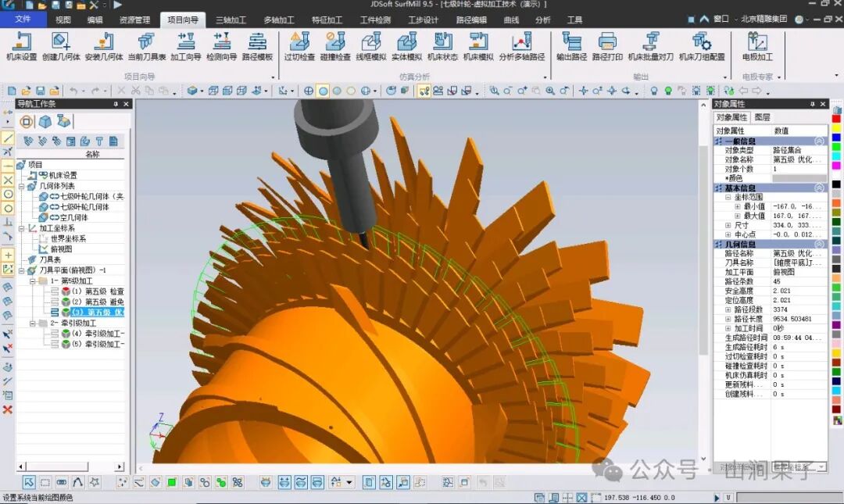Launch the 检测向导 inspection wizard
844x504 pixels.
pyautogui.click(x=221, y=47)
